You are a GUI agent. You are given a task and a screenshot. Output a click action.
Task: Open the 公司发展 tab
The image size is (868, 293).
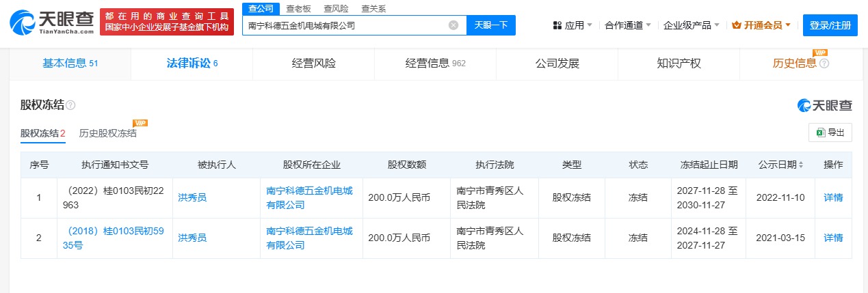tap(557, 64)
